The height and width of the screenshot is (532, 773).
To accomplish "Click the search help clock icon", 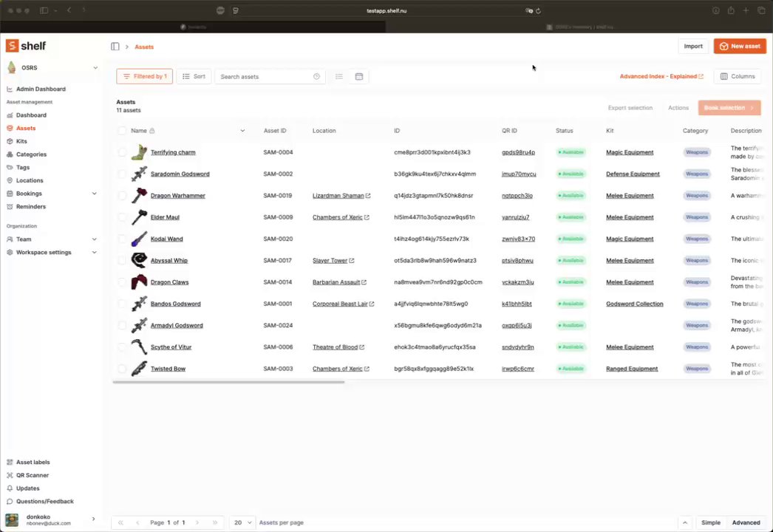I will pos(316,76).
